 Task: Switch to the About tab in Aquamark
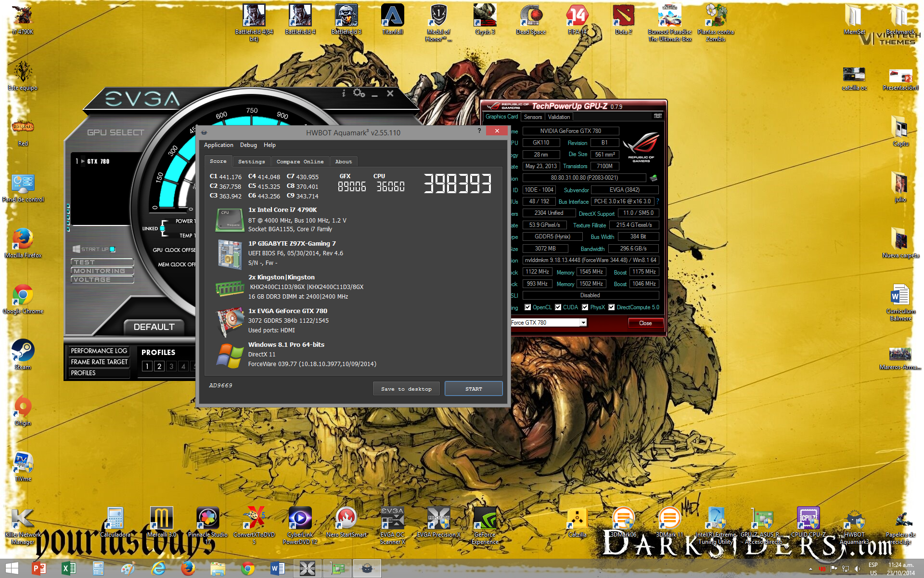click(344, 162)
